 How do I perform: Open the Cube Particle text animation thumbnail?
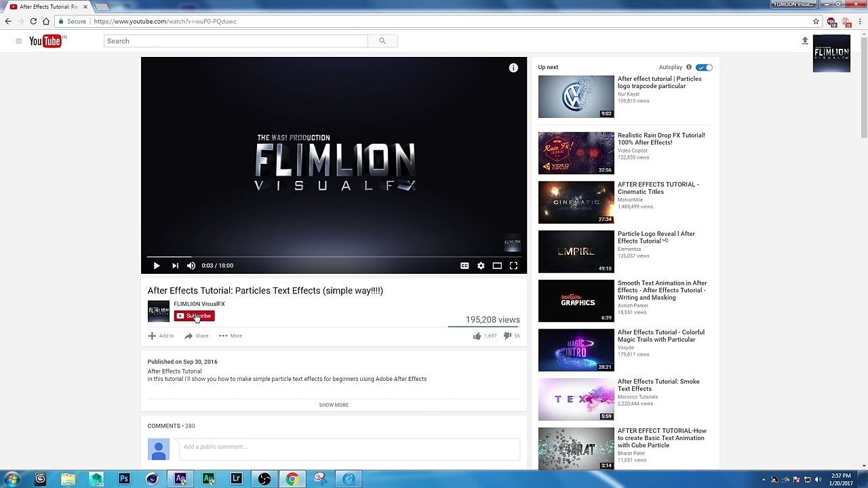click(x=576, y=448)
